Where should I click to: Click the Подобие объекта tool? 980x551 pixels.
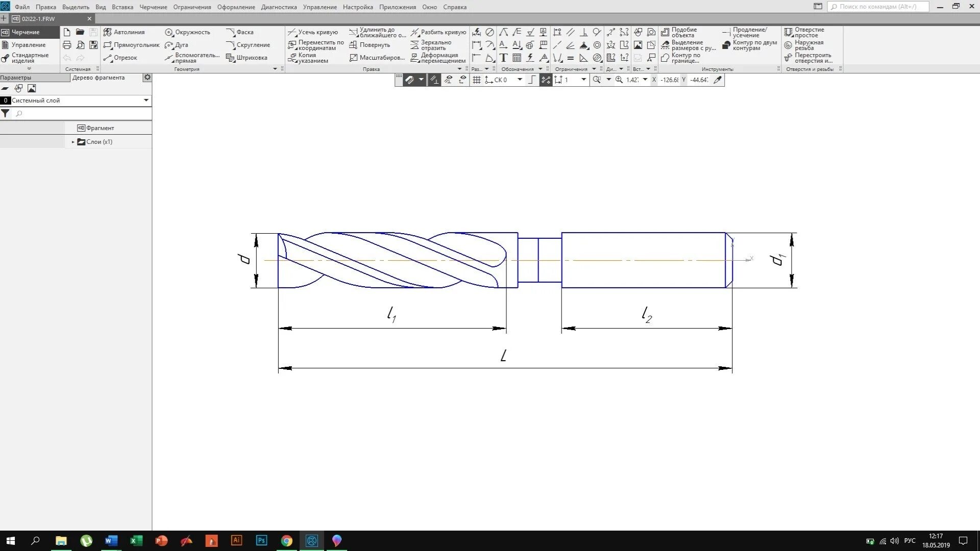[x=679, y=32]
